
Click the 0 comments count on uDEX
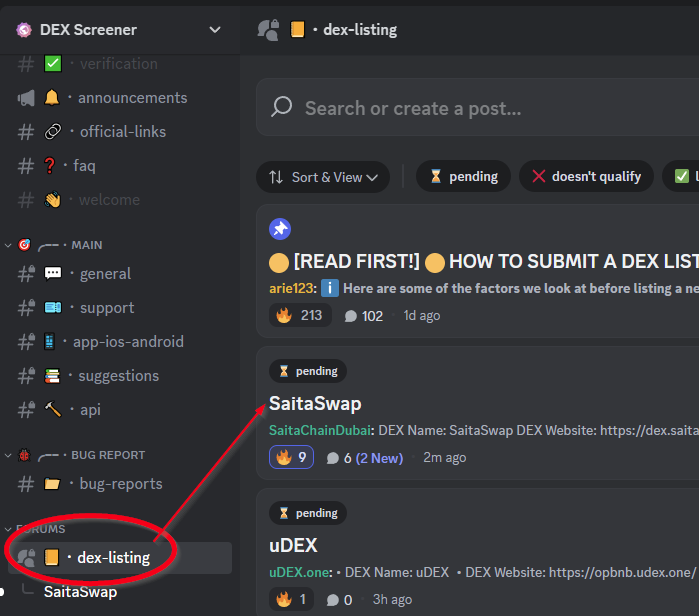(x=339, y=600)
